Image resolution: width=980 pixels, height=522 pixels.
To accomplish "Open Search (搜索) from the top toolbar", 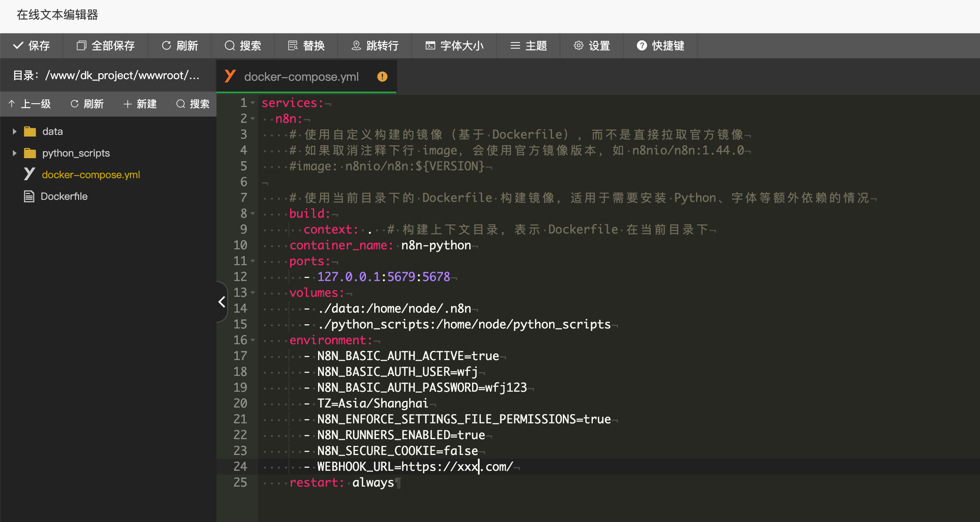I will click(x=243, y=45).
